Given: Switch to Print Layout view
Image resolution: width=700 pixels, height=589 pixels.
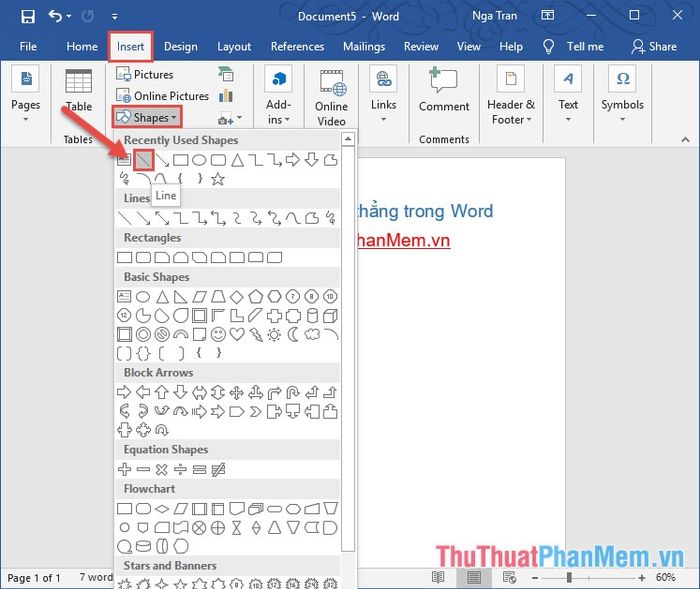Looking at the screenshot, I should (x=474, y=577).
